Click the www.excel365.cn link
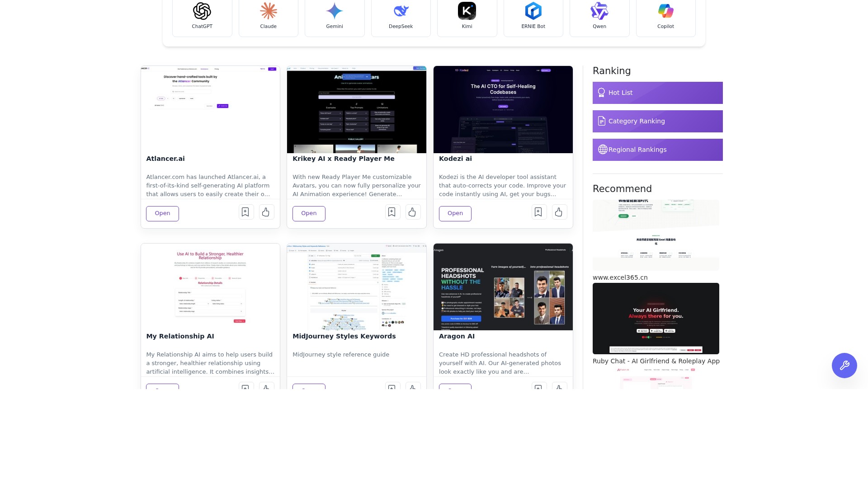Image resolution: width=868 pixels, height=488 pixels. point(620,277)
